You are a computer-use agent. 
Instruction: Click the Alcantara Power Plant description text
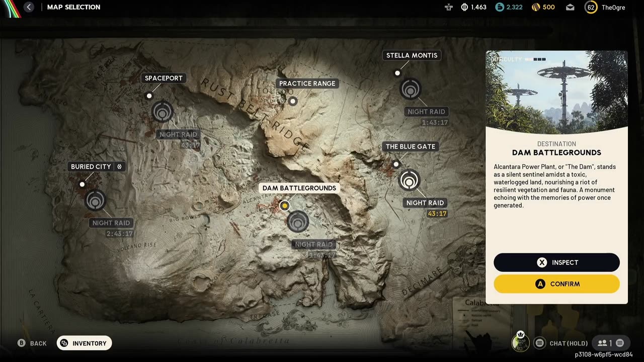(x=554, y=186)
